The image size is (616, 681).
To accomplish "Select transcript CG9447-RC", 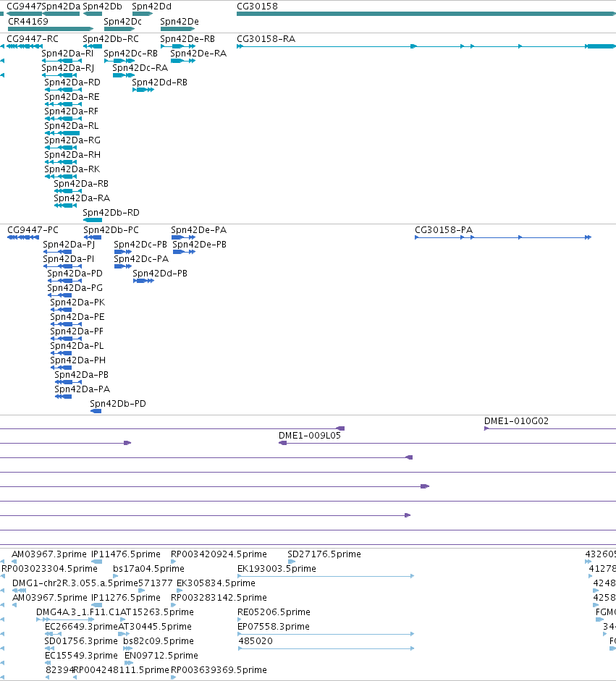I will tap(33, 38).
